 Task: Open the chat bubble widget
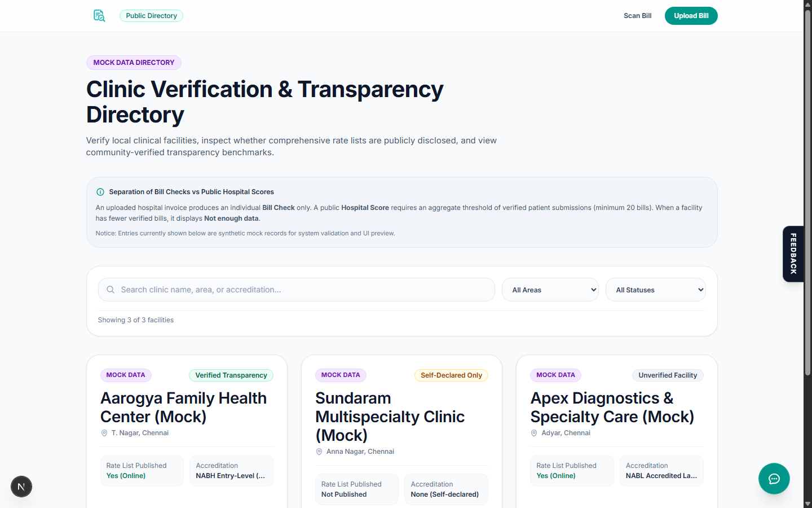tap(774, 479)
